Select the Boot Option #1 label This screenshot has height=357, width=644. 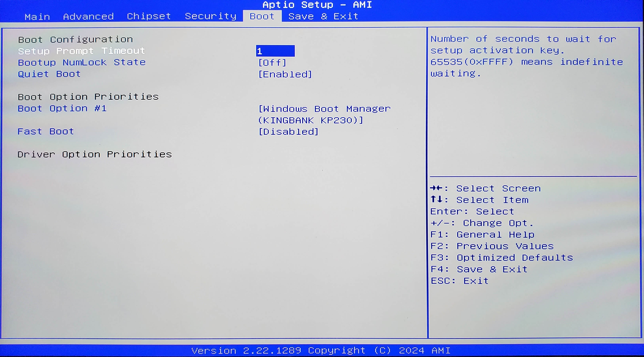pos(62,109)
